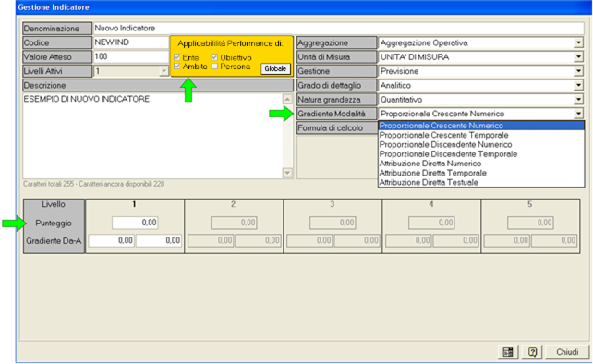
Task: Toggle the Ambito checkbox
Action: 177,67
